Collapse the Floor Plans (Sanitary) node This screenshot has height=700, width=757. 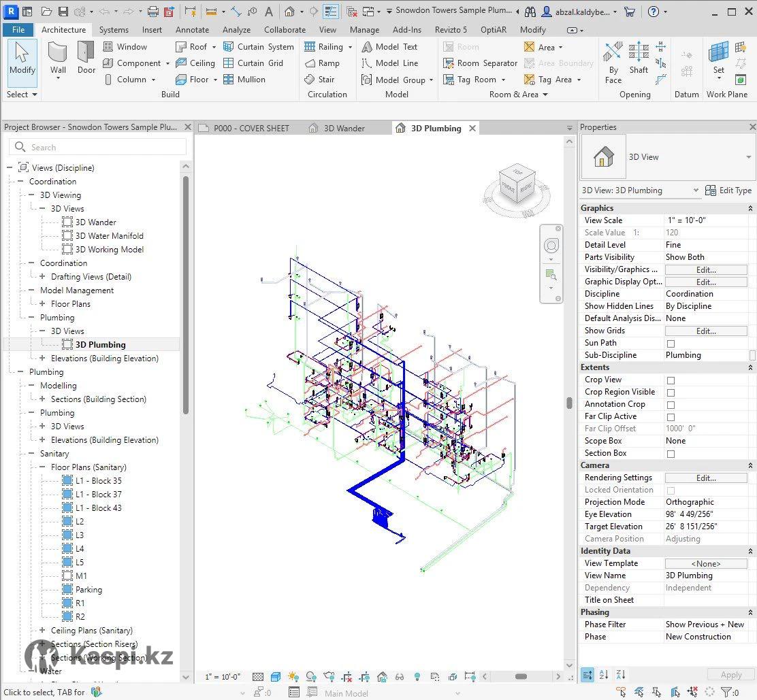(42, 467)
